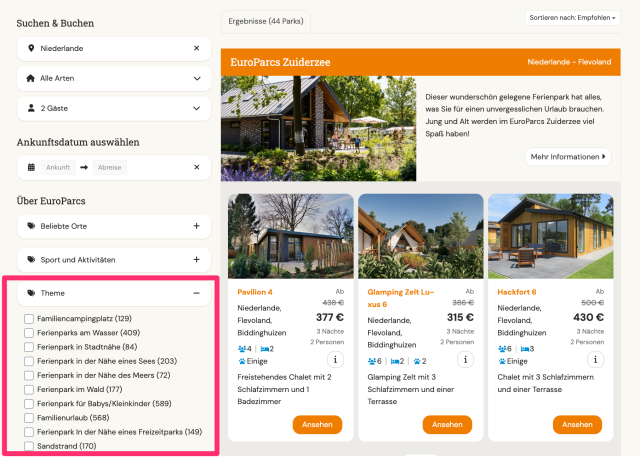Expand the Sport und Aktivitäten section
This screenshot has width=640, height=471.
coord(114,260)
